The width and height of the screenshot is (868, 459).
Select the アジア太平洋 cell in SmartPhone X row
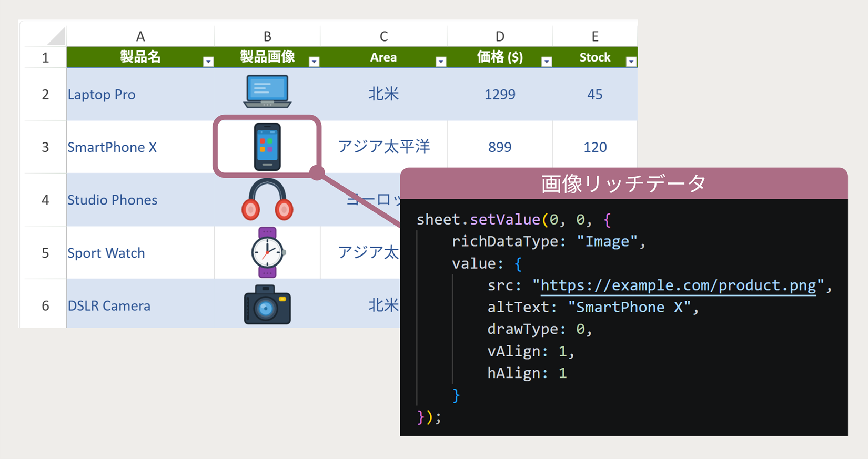pyautogui.click(x=383, y=147)
